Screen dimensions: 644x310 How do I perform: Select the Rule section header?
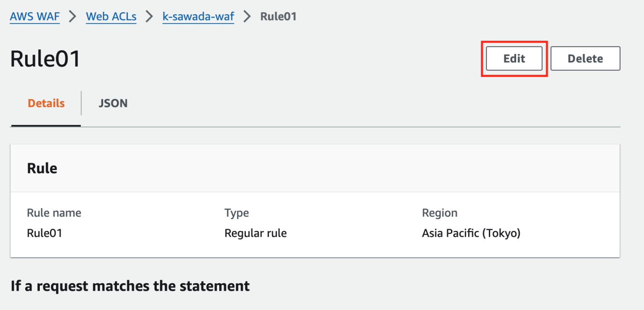click(x=42, y=168)
